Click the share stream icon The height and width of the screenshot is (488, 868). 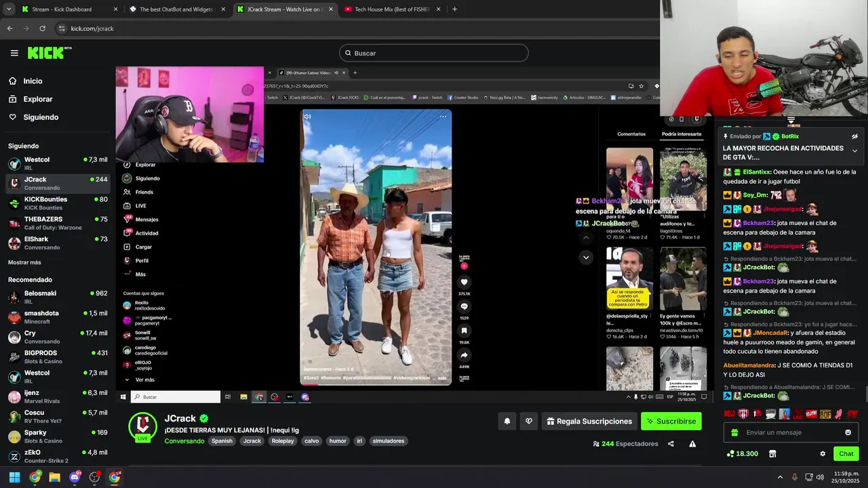pos(671,444)
